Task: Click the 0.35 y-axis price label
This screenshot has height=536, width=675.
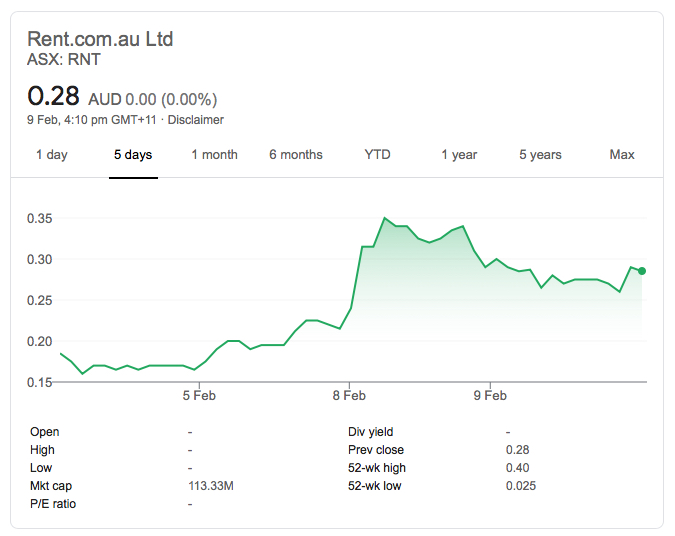Action: tap(40, 218)
